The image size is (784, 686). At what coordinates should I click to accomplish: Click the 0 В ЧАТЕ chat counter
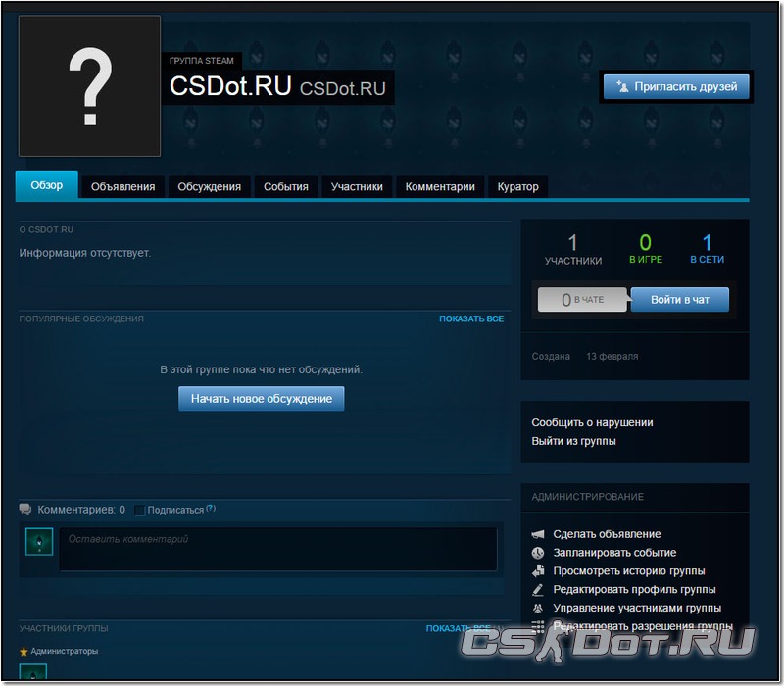point(582,300)
